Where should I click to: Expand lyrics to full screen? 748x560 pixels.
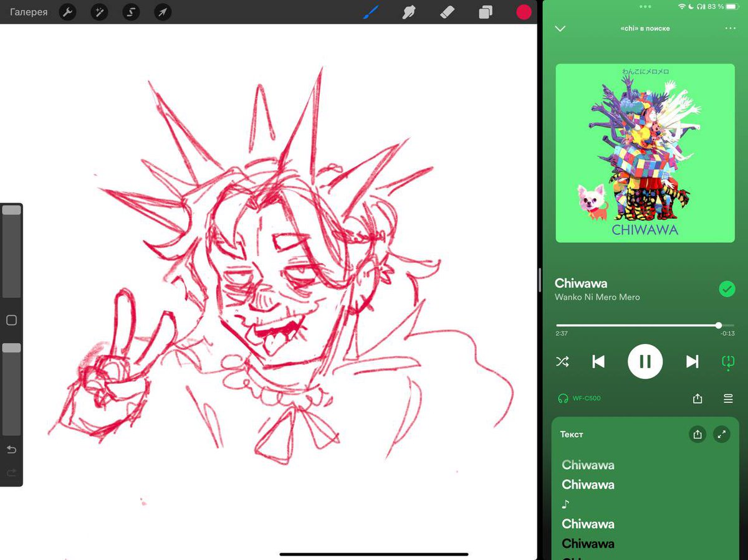[722, 434]
